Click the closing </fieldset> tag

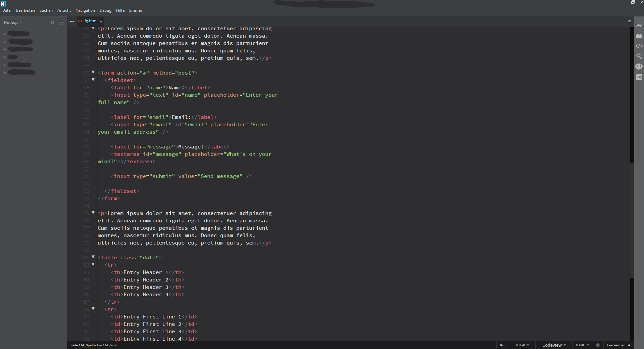pos(121,191)
